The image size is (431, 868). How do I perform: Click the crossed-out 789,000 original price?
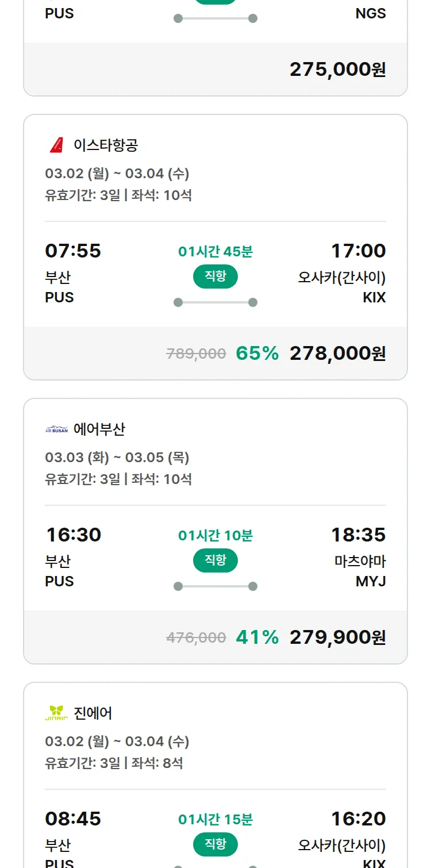pos(196,354)
